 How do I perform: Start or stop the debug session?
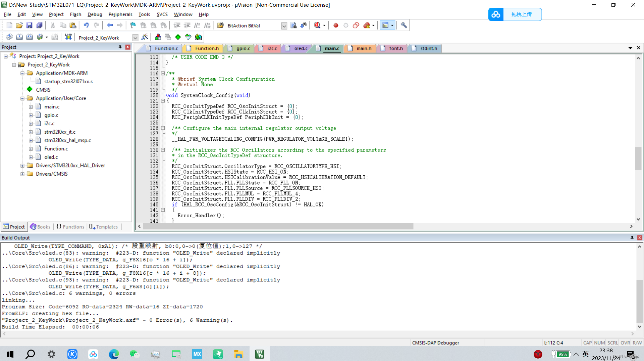(317, 25)
